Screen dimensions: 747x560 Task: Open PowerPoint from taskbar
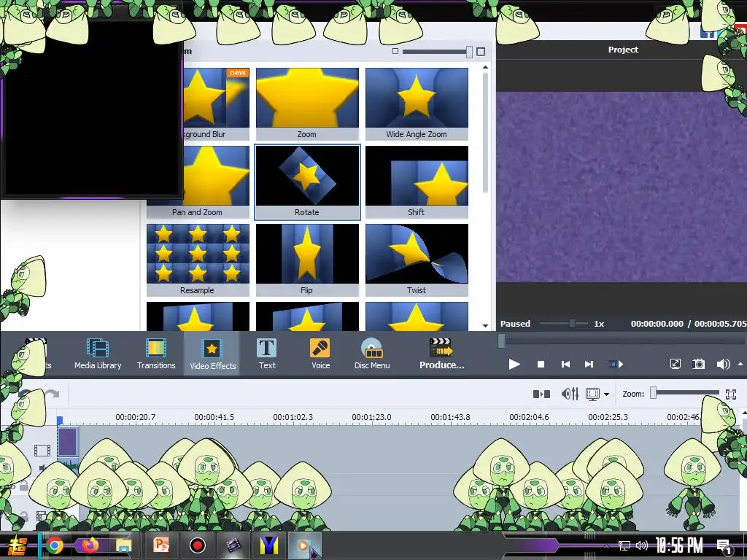pos(161,545)
